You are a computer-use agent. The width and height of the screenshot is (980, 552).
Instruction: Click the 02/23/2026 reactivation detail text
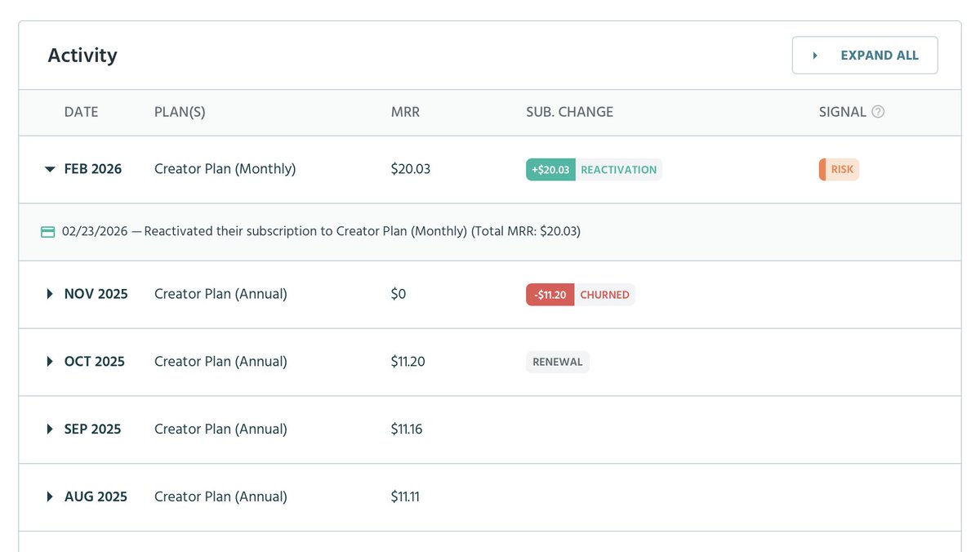click(321, 232)
